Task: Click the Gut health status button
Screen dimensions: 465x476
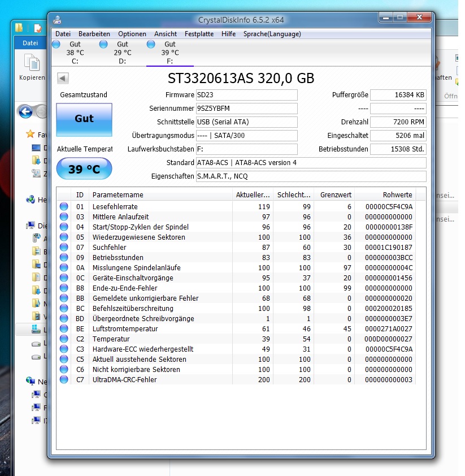Action: [x=84, y=120]
